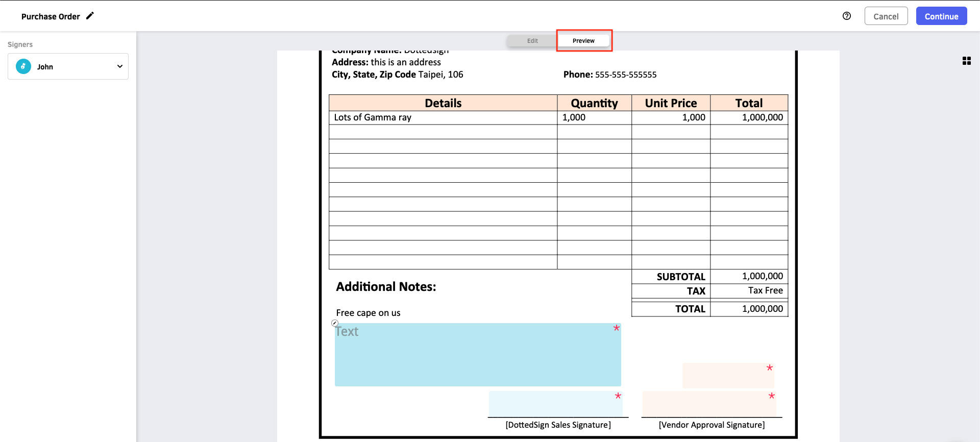The width and height of the screenshot is (980, 442).
Task: Click the SUBTOTAL label
Action: (x=681, y=277)
